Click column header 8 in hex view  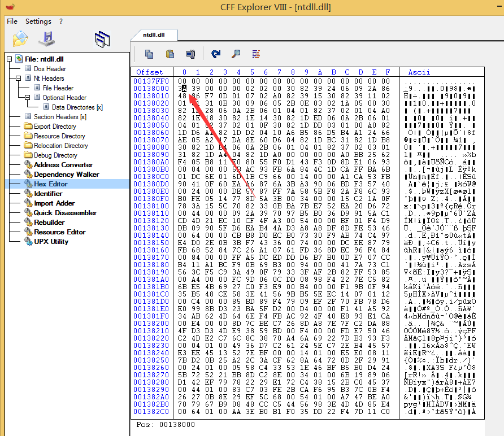tap(293, 72)
